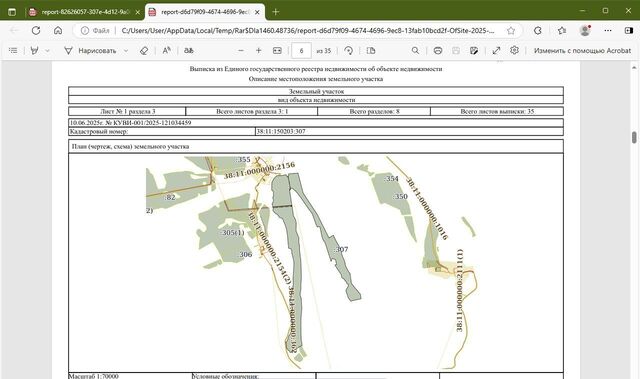Click the Read aloud icon
Image resolution: width=640 pixels, height=379 pixels.
pos(167,51)
